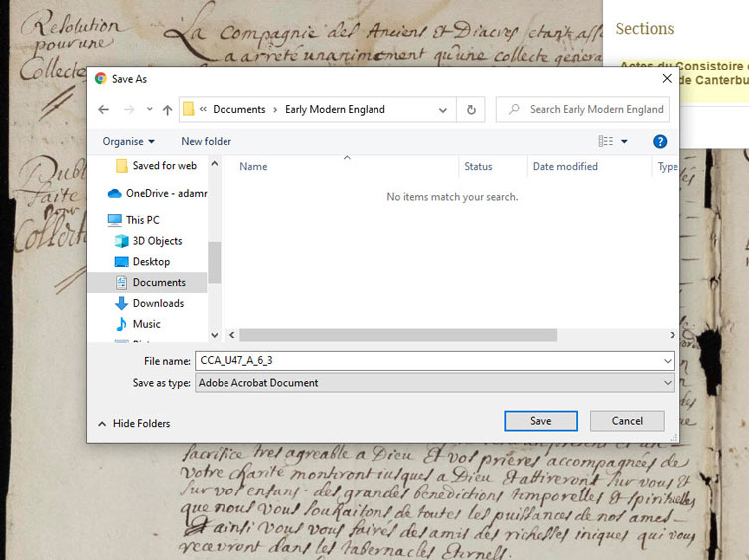
Task: Refresh the Early Modern England folder
Action: 471,110
